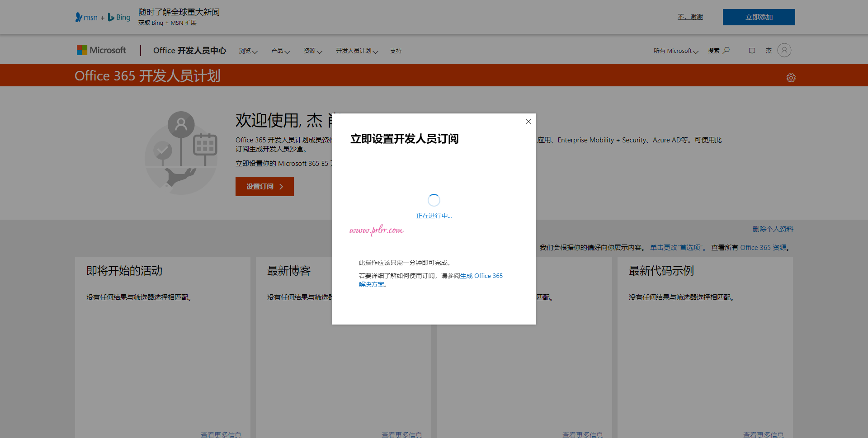Open the 删除个人资料 link
The image size is (868, 438).
click(x=773, y=229)
